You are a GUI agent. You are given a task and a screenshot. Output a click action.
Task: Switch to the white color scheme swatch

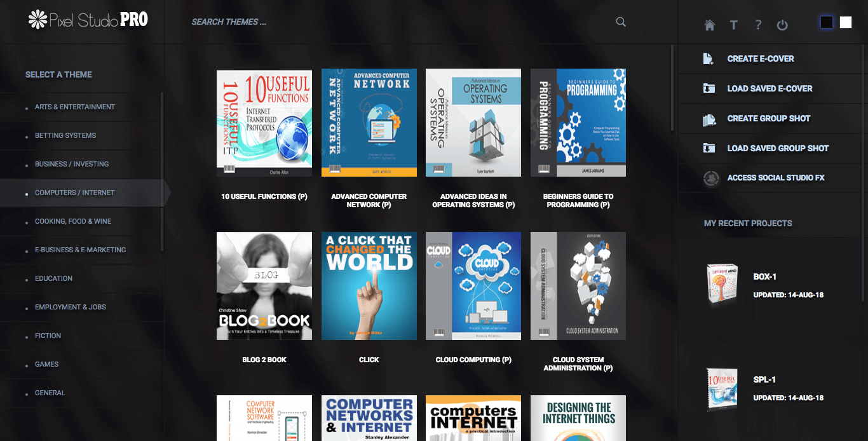point(846,22)
